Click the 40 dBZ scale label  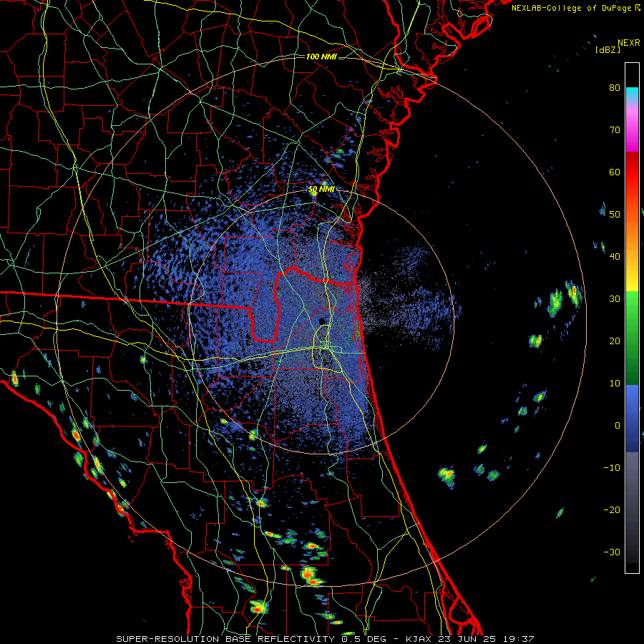615,257
